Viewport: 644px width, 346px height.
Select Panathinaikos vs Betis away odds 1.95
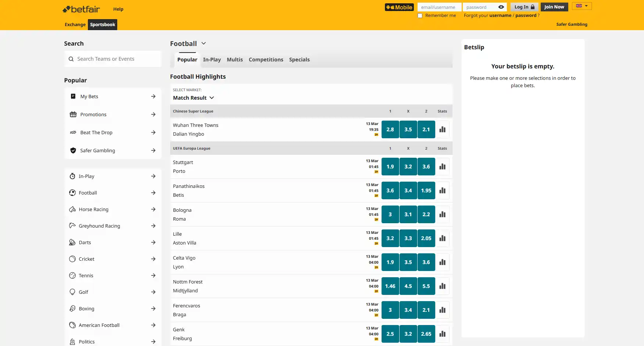pos(426,190)
